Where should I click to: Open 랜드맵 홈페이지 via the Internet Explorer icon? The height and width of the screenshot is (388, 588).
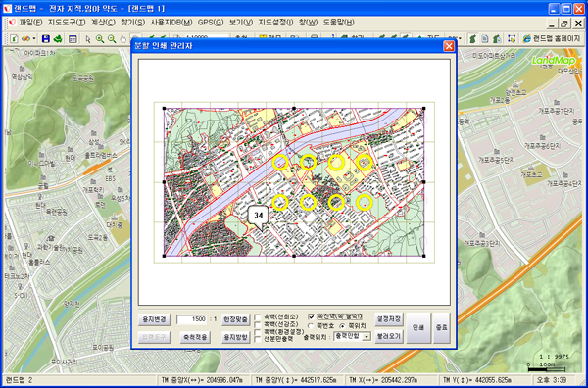click(527, 38)
